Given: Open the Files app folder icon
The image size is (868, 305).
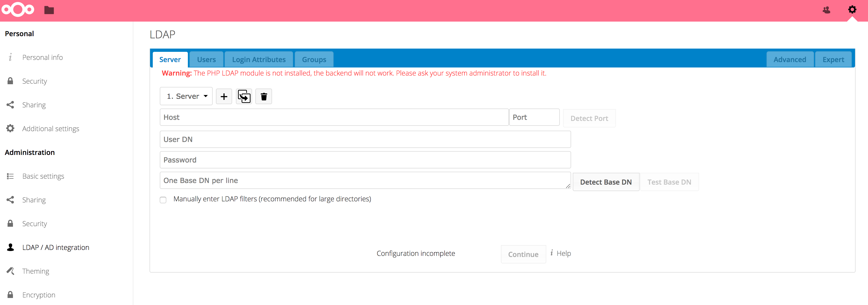Looking at the screenshot, I should (49, 10).
